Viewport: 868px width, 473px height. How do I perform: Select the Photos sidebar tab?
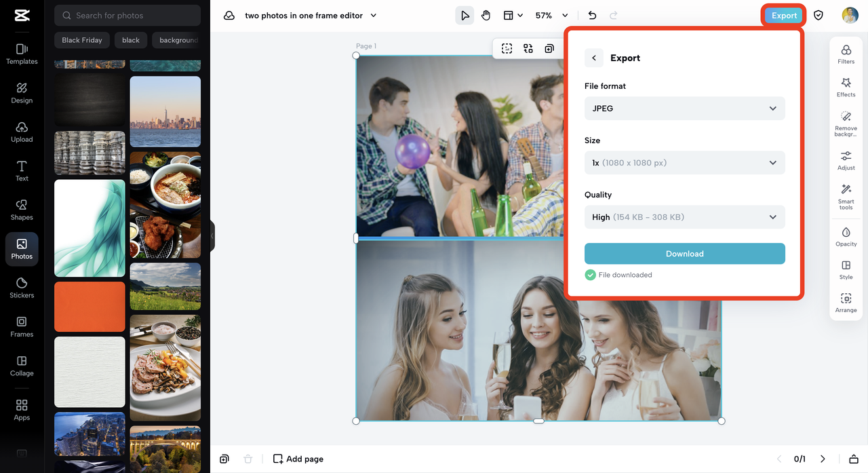(x=22, y=249)
